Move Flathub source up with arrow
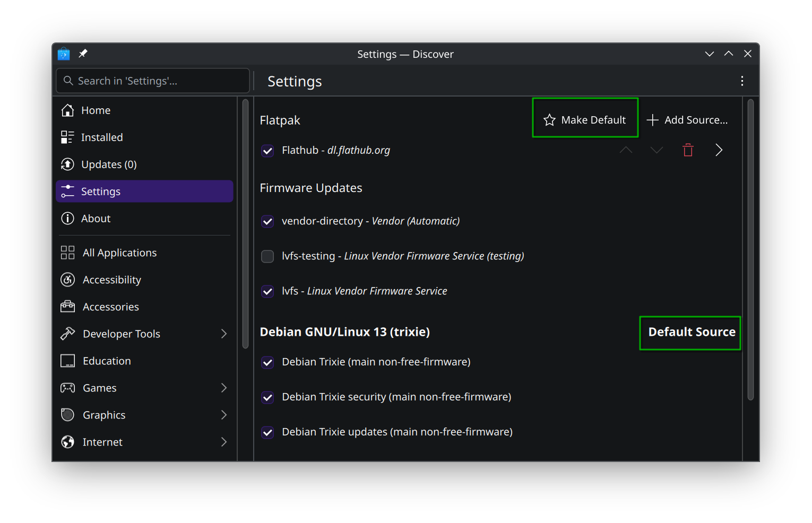 pyautogui.click(x=626, y=150)
